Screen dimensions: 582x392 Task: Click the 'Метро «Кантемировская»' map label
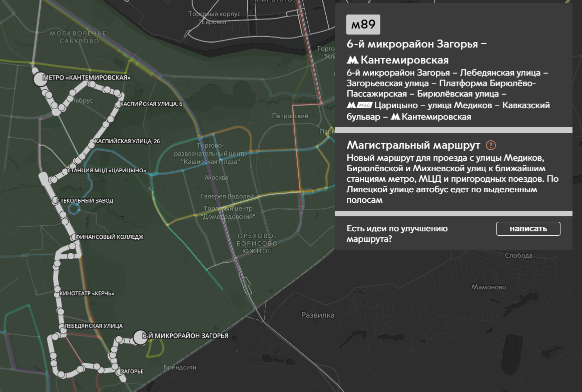[87, 78]
